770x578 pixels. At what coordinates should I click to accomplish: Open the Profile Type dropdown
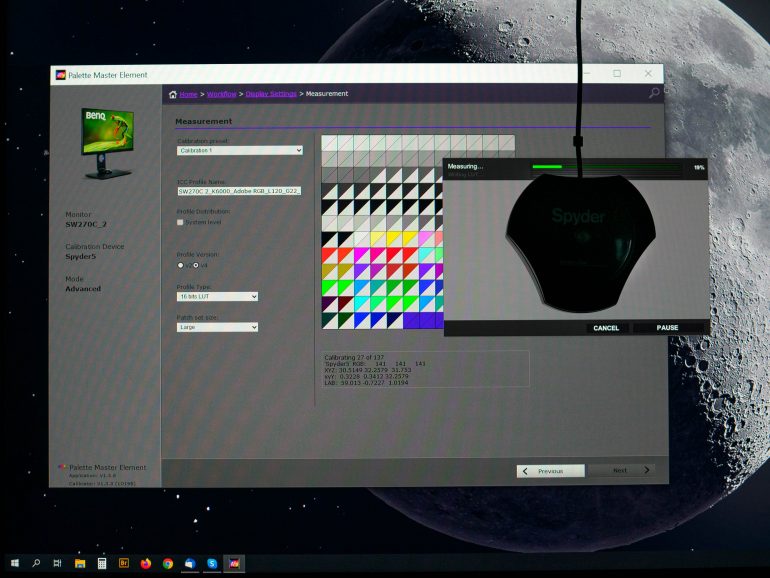(217, 297)
